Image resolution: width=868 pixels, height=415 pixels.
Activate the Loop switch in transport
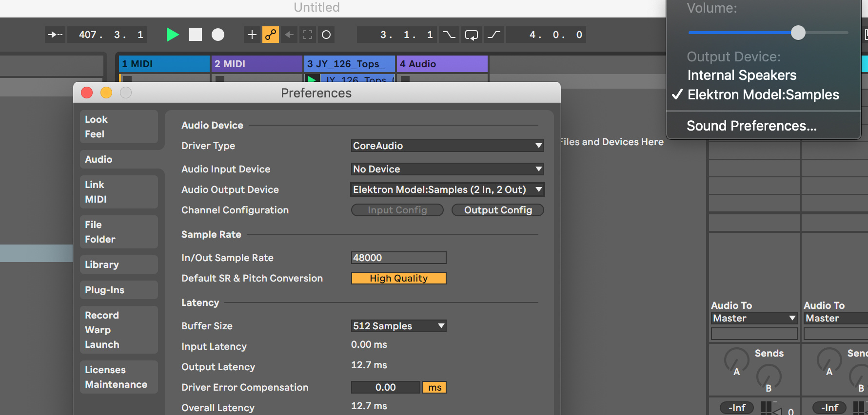(x=472, y=35)
